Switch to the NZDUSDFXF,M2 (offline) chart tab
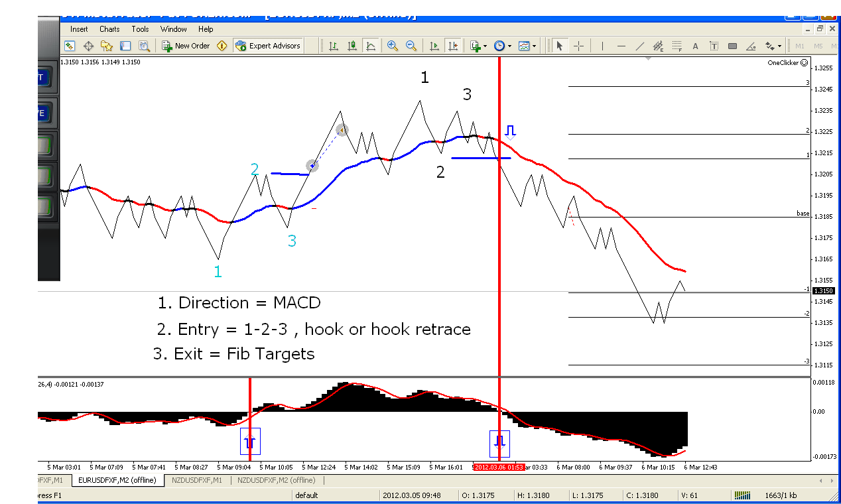Image resolution: width=841 pixels, height=504 pixels. click(276, 480)
